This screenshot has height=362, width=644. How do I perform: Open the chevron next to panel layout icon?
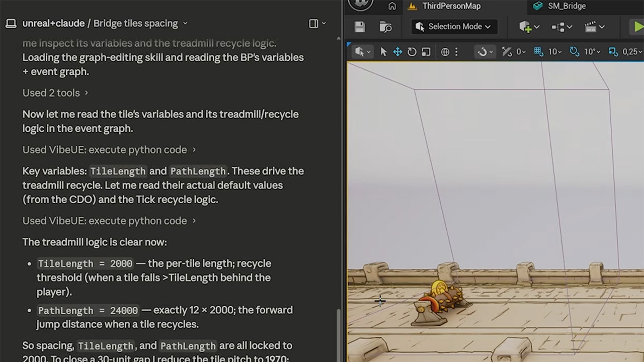pos(324,24)
